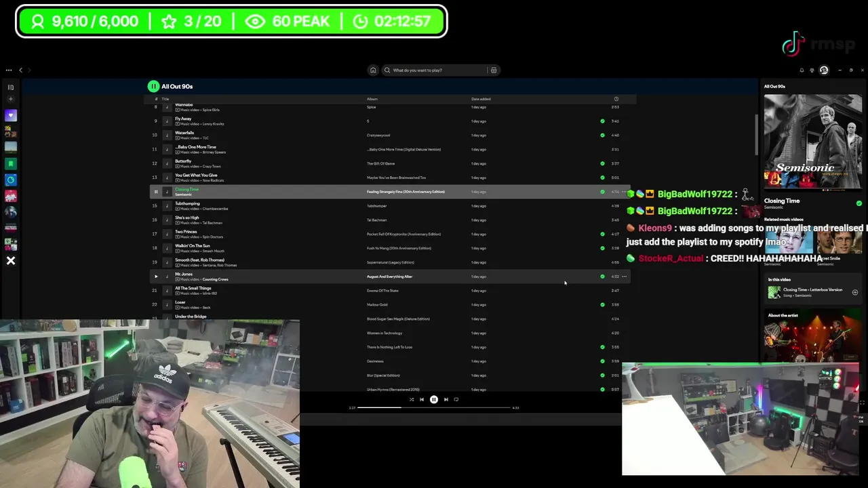Image resolution: width=868 pixels, height=488 pixels.
Task: Go to Spotify Home button
Action: pyautogui.click(x=372, y=70)
